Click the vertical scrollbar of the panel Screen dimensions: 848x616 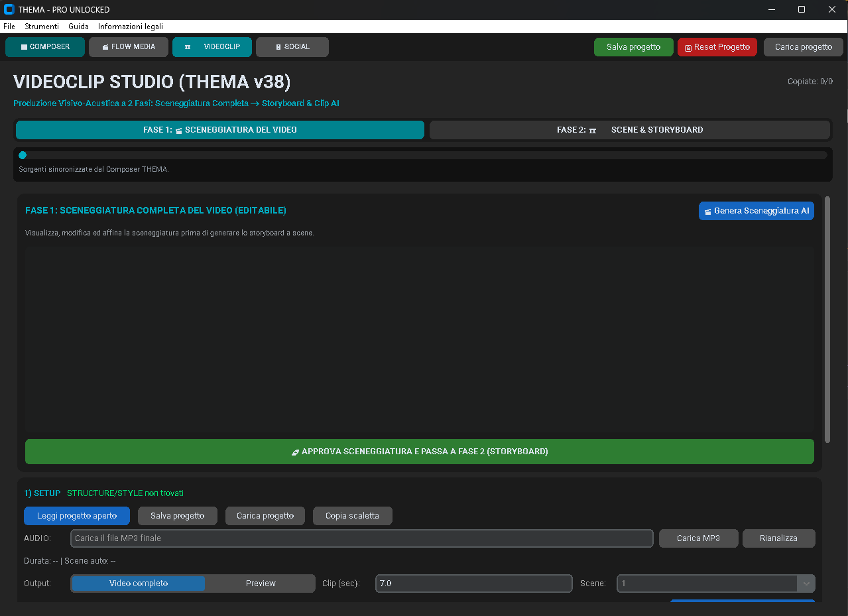coord(827,320)
